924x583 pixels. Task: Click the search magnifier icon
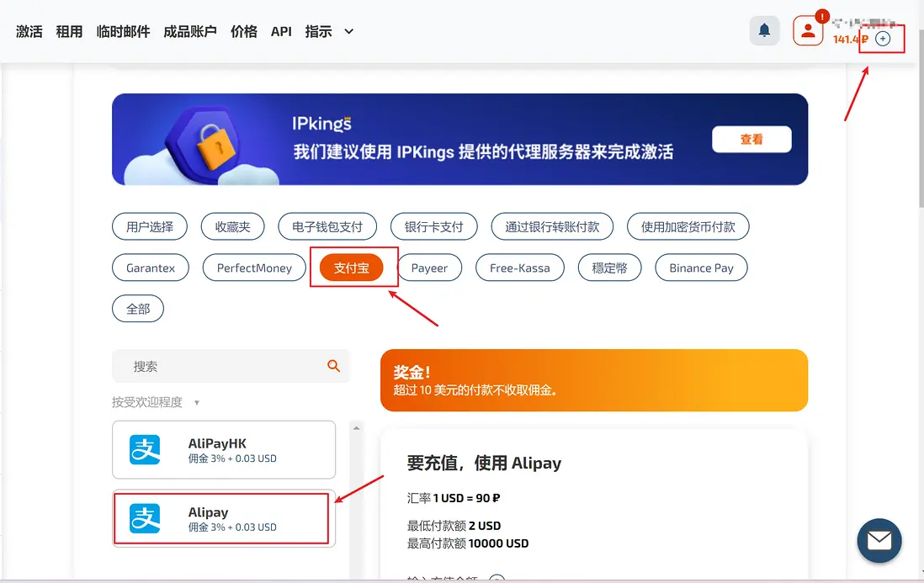pos(333,366)
